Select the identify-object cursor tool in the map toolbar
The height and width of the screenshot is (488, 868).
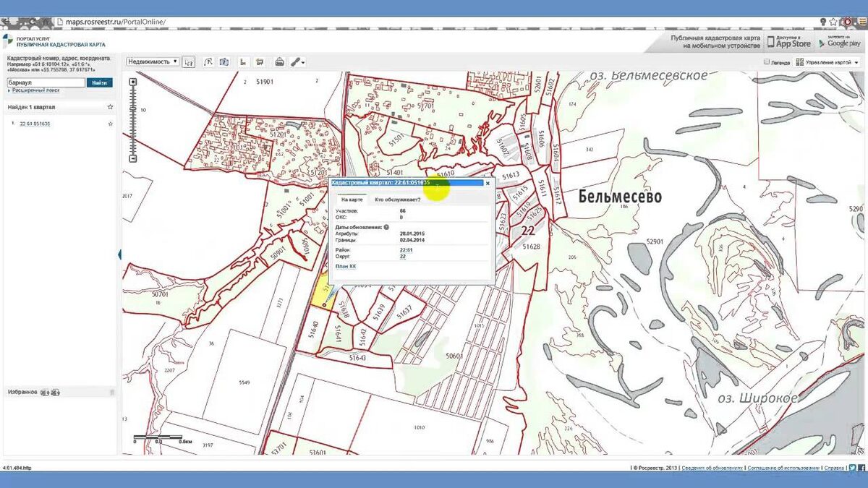coord(189,61)
